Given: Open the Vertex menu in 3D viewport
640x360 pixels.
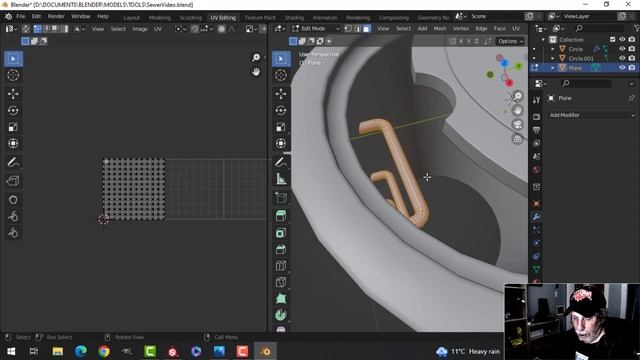Looking at the screenshot, I should pyautogui.click(x=461, y=29).
